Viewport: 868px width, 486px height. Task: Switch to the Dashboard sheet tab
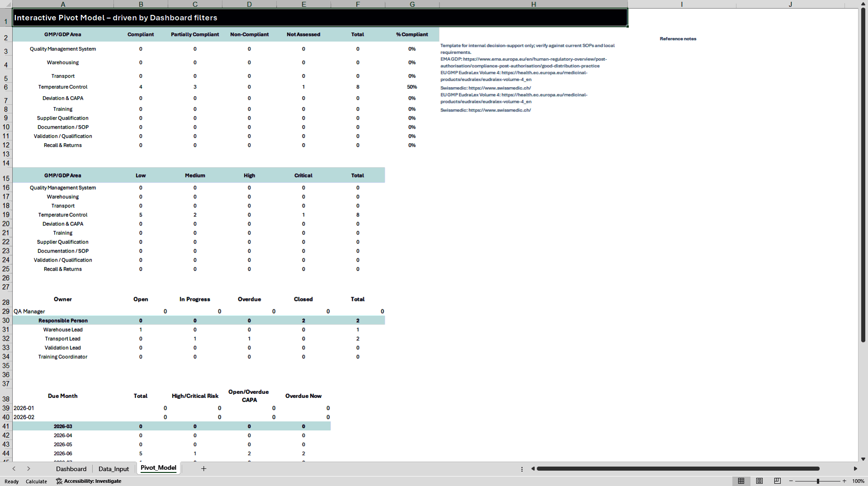coord(71,469)
